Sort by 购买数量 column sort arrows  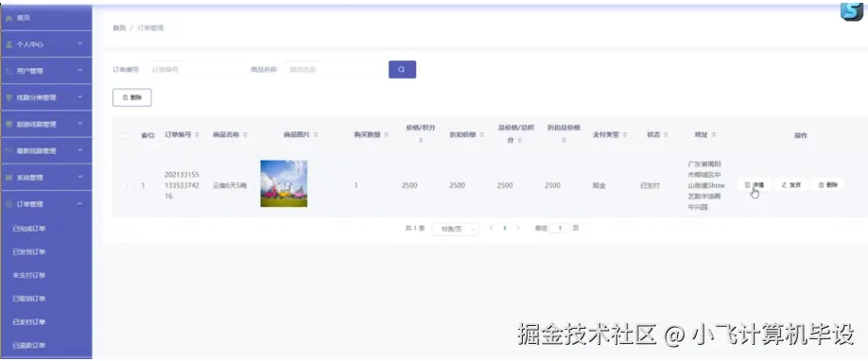386,134
